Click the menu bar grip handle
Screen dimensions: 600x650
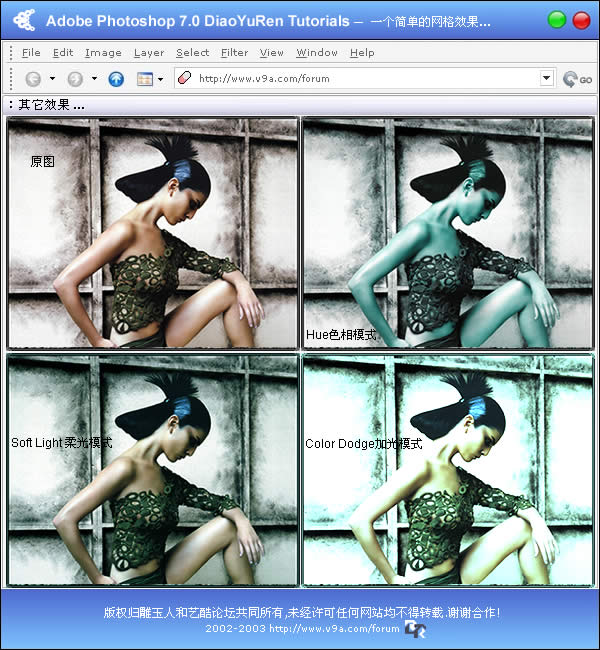pyautogui.click(x=11, y=53)
